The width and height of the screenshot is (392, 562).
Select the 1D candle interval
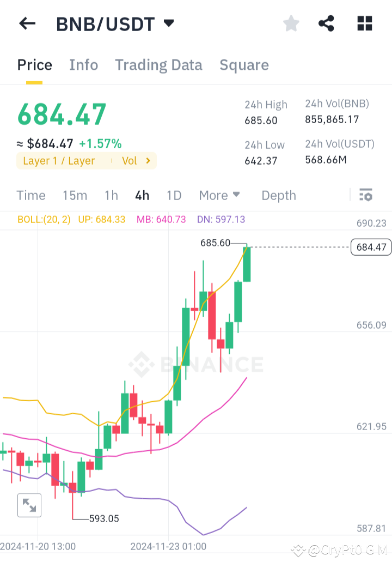point(174,195)
